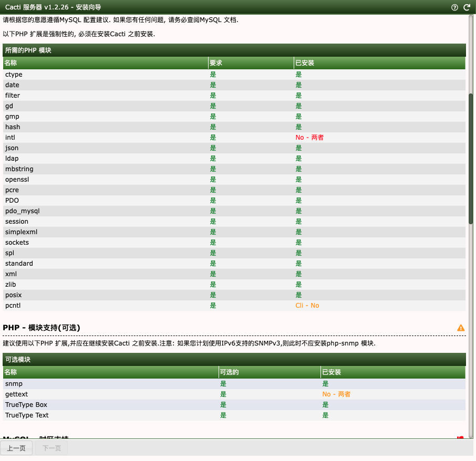This screenshot has width=476, height=461.
Task: Select the pdo_mysql module name
Action: coord(23,211)
